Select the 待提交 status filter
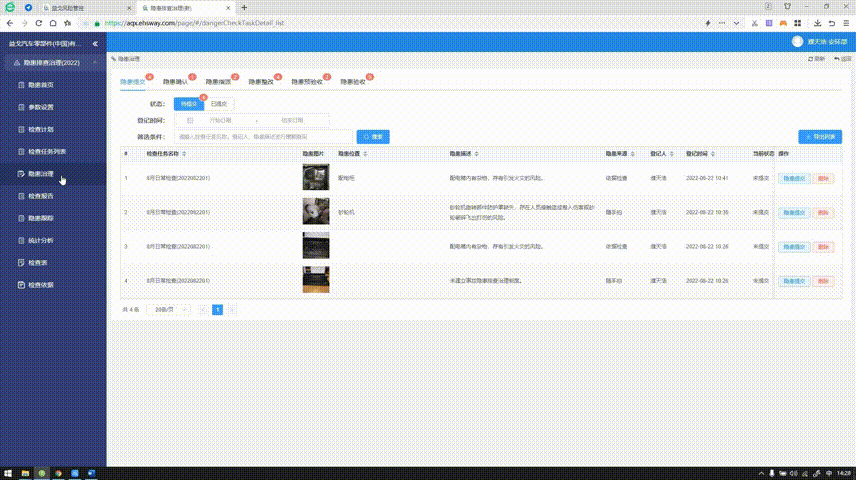 189,103
